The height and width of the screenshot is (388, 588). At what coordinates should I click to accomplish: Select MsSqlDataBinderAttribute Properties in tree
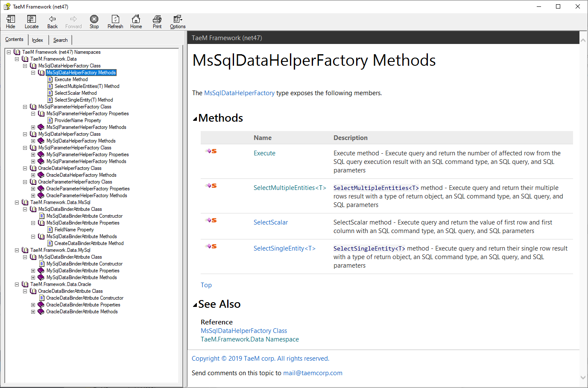pos(83,223)
